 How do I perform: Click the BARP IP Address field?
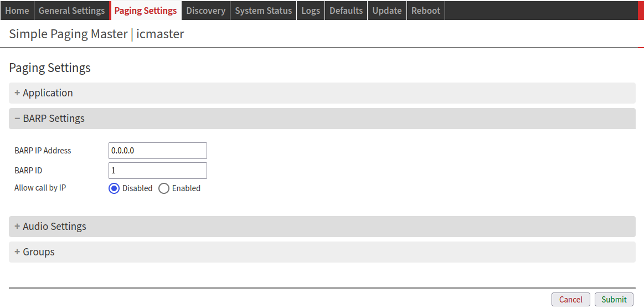click(158, 151)
